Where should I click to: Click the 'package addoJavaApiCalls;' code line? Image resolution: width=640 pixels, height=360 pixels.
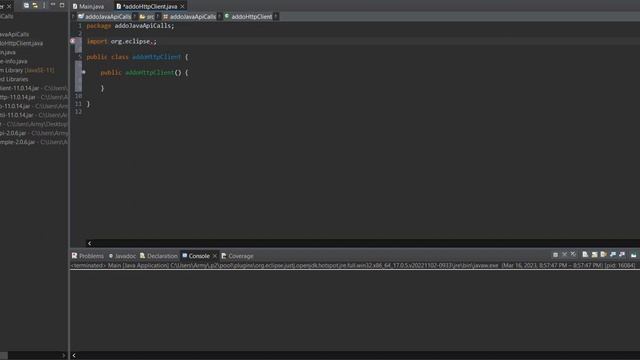(x=130, y=26)
